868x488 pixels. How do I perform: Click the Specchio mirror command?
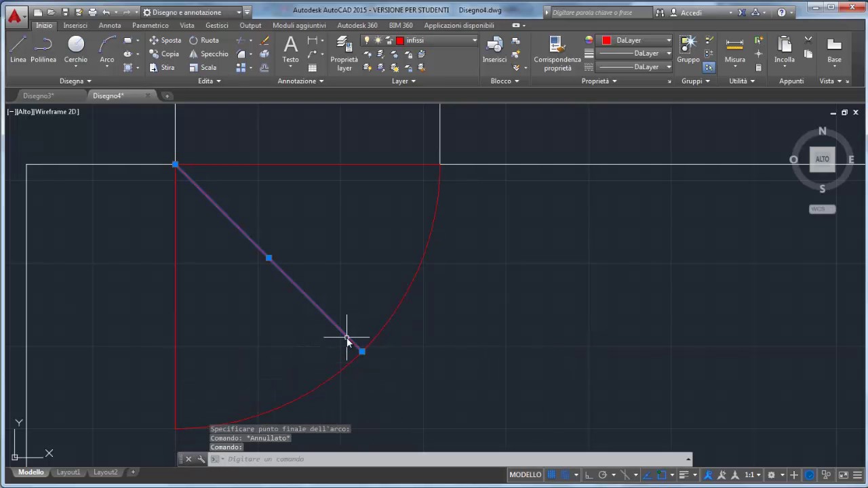pyautogui.click(x=209, y=54)
